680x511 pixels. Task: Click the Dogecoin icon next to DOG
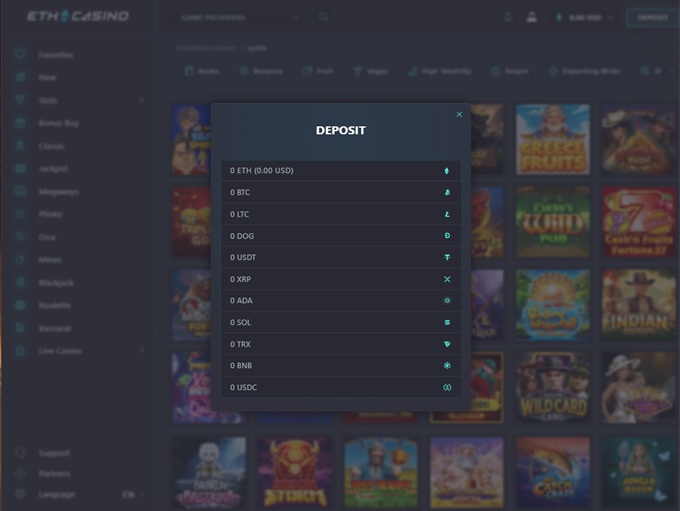pos(447,236)
